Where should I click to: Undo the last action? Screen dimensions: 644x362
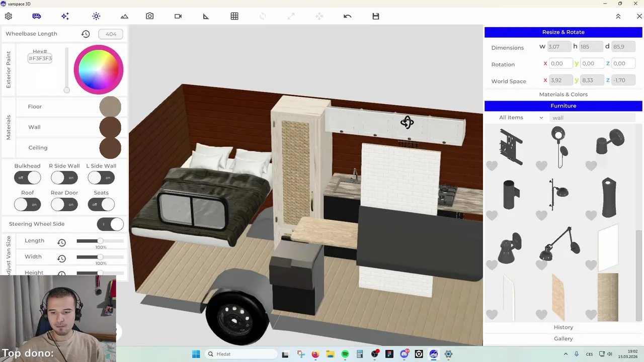tap(347, 16)
